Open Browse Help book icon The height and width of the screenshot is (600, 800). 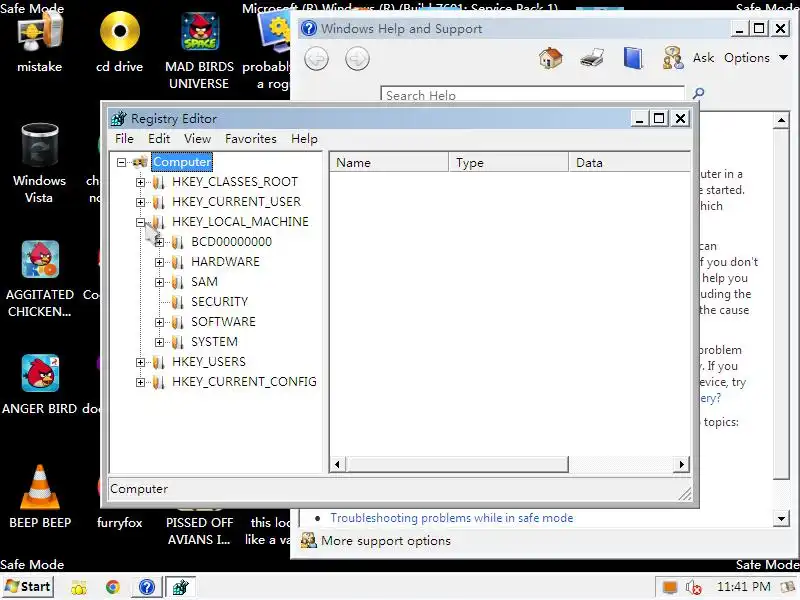pos(633,58)
